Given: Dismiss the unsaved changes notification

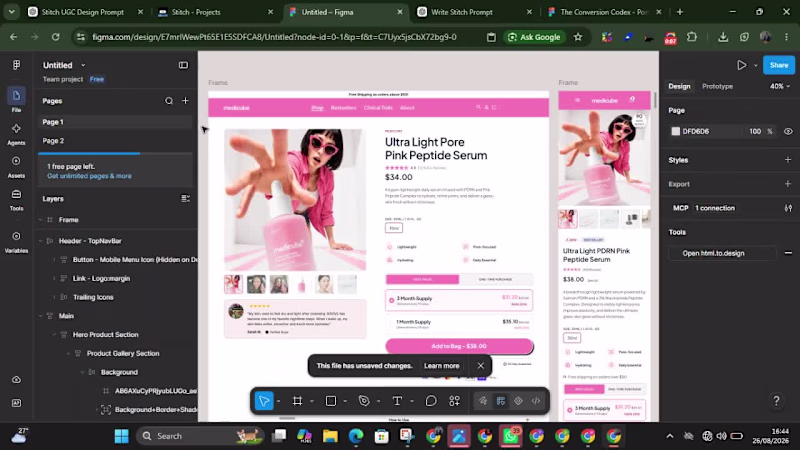Looking at the screenshot, I should [480, 366].
